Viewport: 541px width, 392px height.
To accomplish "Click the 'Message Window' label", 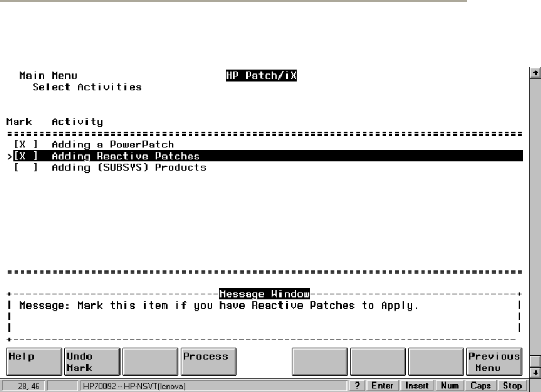I will click(264, 294).
